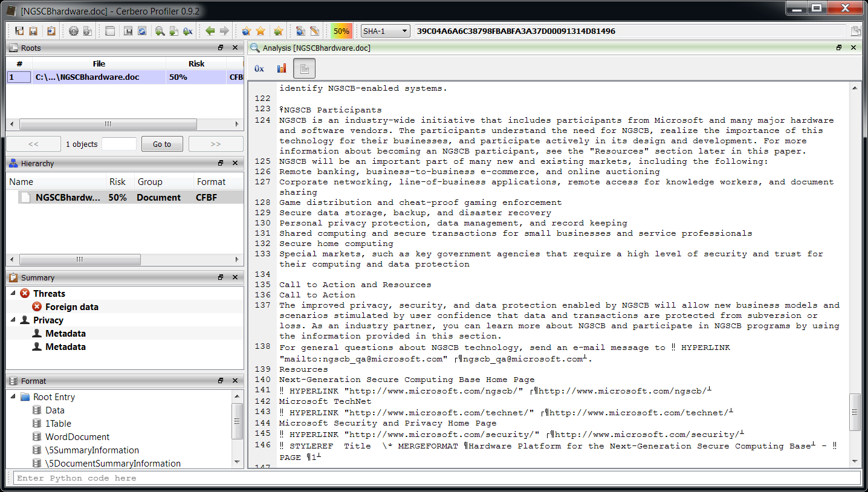This screenshot has height=492, width=868.
Task: Click the previous objects << button
Action: [33, 144]
